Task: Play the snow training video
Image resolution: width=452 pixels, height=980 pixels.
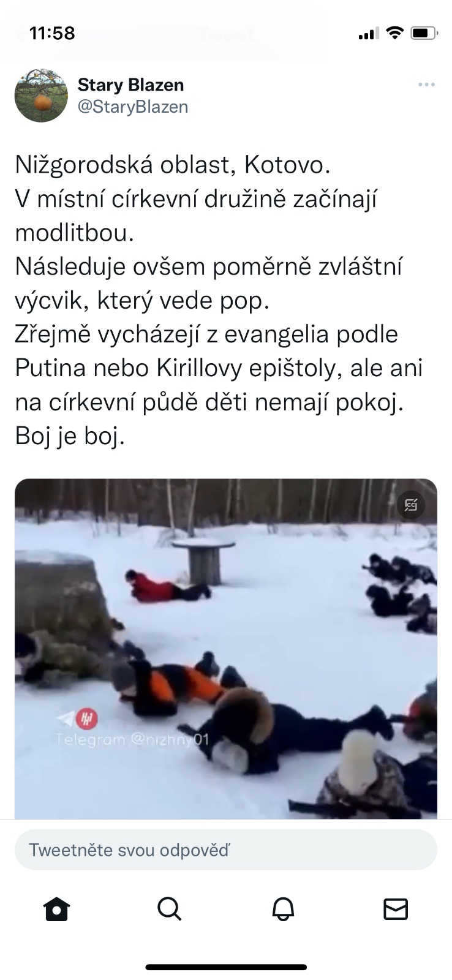Action: click(x=226, y=649)
